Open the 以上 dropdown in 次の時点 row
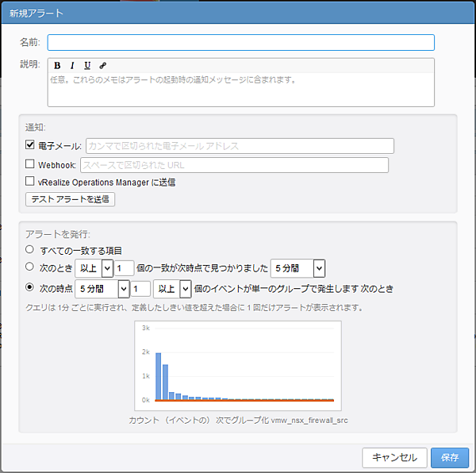The height and width of the screenshot is (473, 476). coord(173,288)
